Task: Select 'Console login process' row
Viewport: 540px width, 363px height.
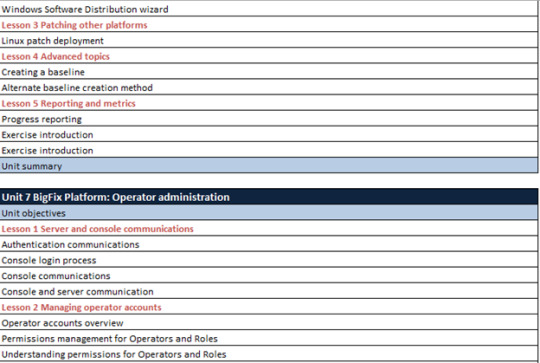Action: [269, 260]
